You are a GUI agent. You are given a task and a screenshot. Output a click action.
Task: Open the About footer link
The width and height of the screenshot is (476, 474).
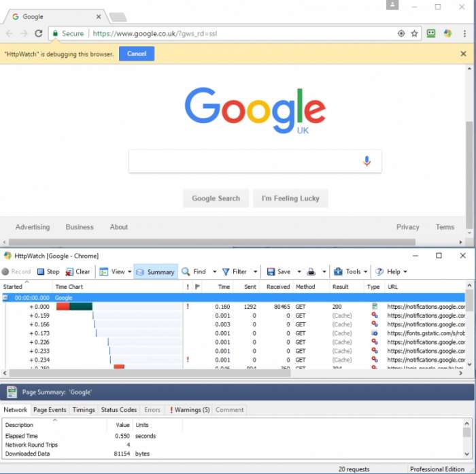[x=119, y=227]
